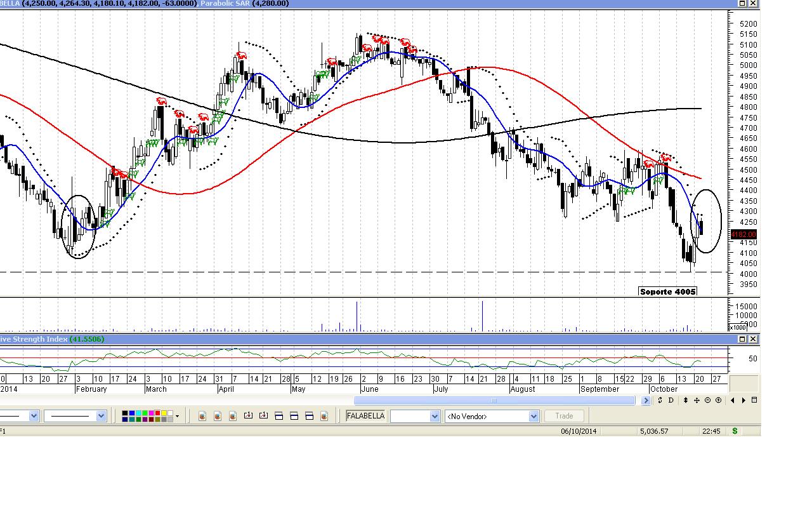
Task: Close the Parabolic SAR price pane
Action: 753,3
